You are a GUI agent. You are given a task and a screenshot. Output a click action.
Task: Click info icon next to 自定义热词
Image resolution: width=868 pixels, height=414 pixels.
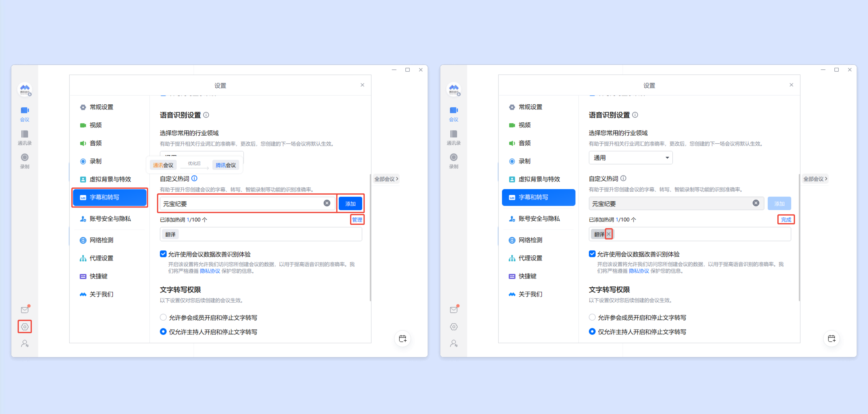coord(194,178)
